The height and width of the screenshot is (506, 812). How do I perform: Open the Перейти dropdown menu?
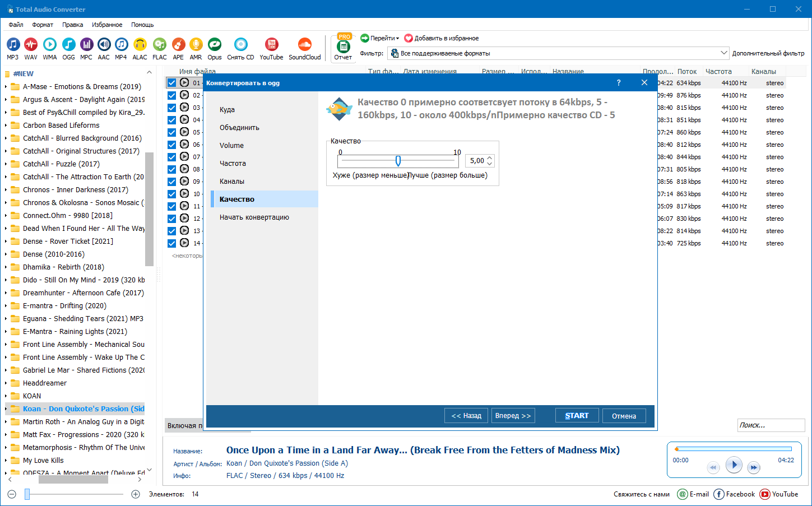380,38
